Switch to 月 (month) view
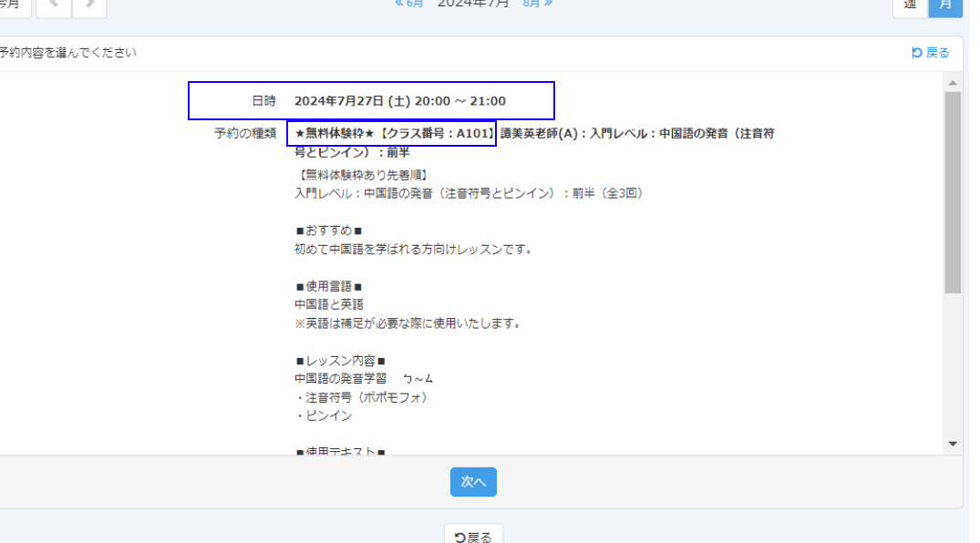The height and width of the screenshot is (543, 980). 945,5
